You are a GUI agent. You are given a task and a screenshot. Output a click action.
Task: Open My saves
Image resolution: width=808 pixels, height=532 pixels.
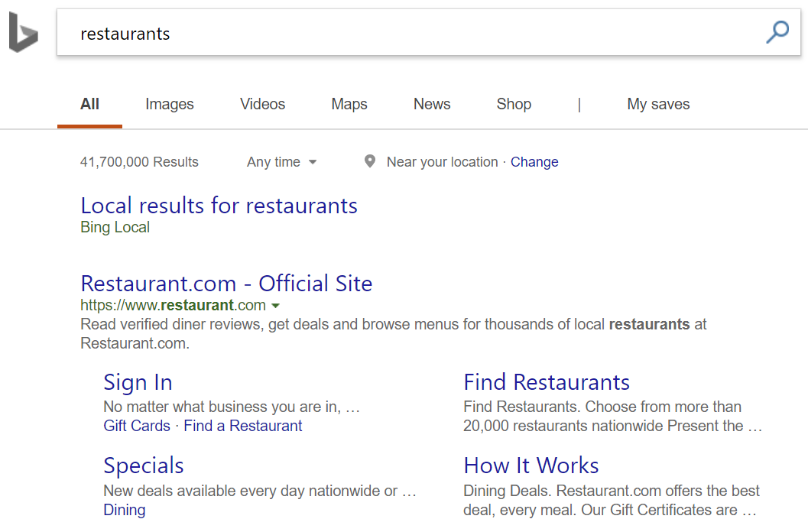[658, 104]
